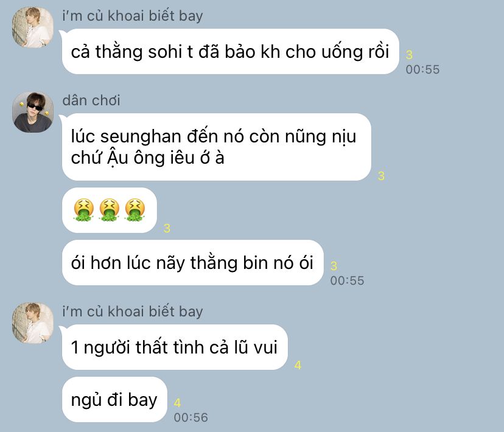Tap sender name above '1 người thất tình' message
This screenshot has width=504, height=432.
pyautogui.click(x=133, y=312)
